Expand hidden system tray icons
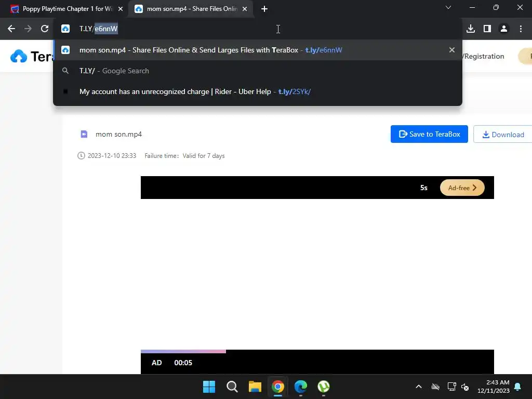This screenshot has height=399, width=532. [x=419, y=387]
